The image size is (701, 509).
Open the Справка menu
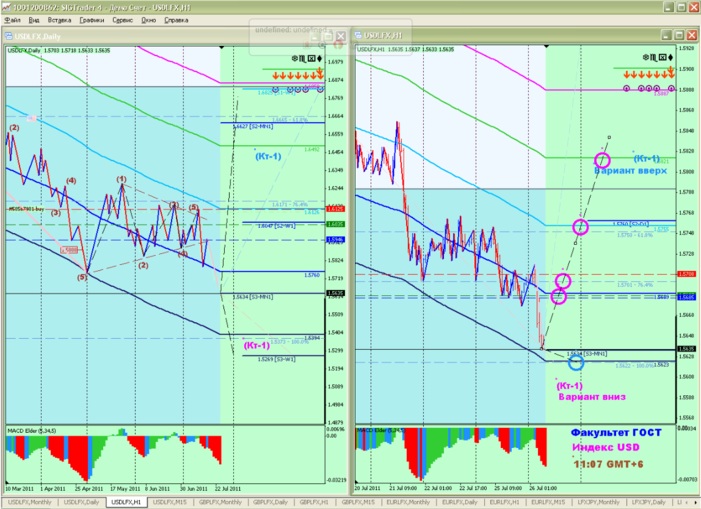point(176,20)
